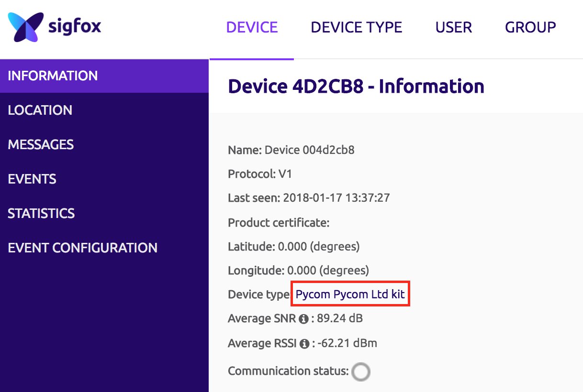
Task: Switch to the DEVICE TYPE tab
Action: [x=356, y=27]
